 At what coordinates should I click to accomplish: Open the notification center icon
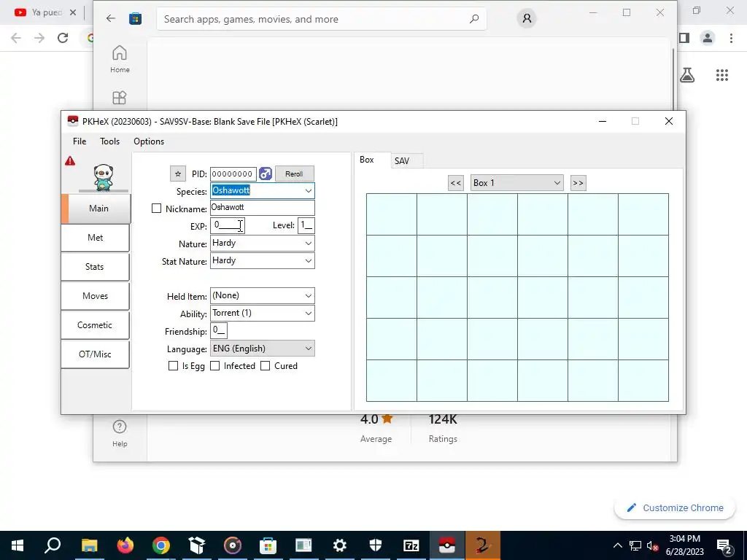click(724, 547)
